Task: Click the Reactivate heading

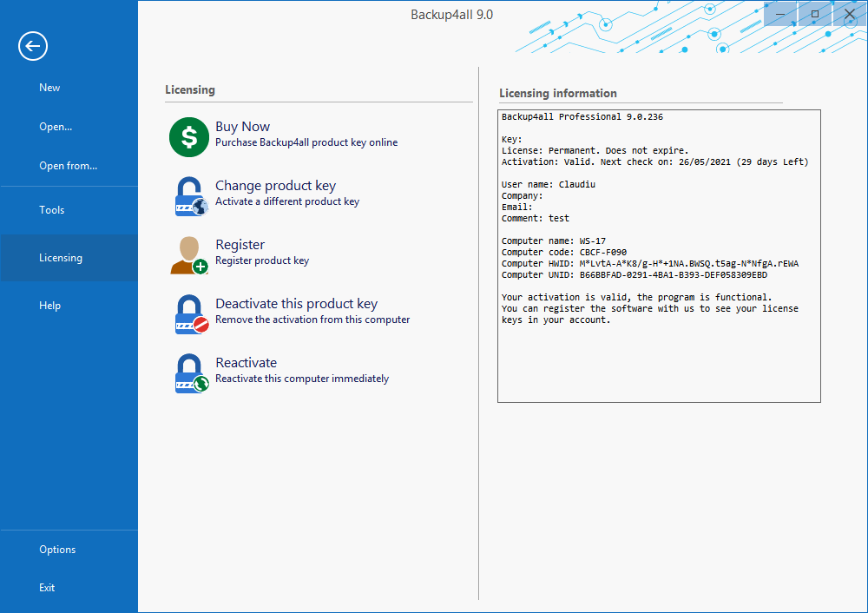Action: click(246, 363)
